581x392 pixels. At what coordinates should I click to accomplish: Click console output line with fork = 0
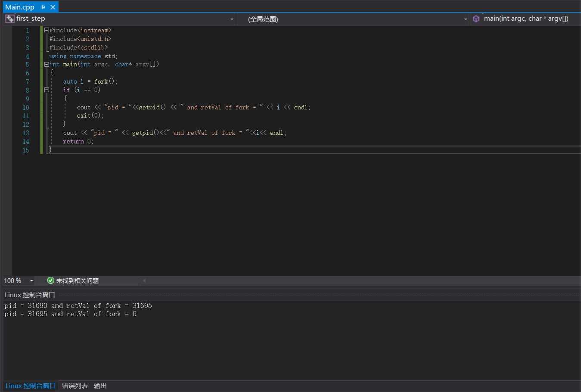click(70, 314)
